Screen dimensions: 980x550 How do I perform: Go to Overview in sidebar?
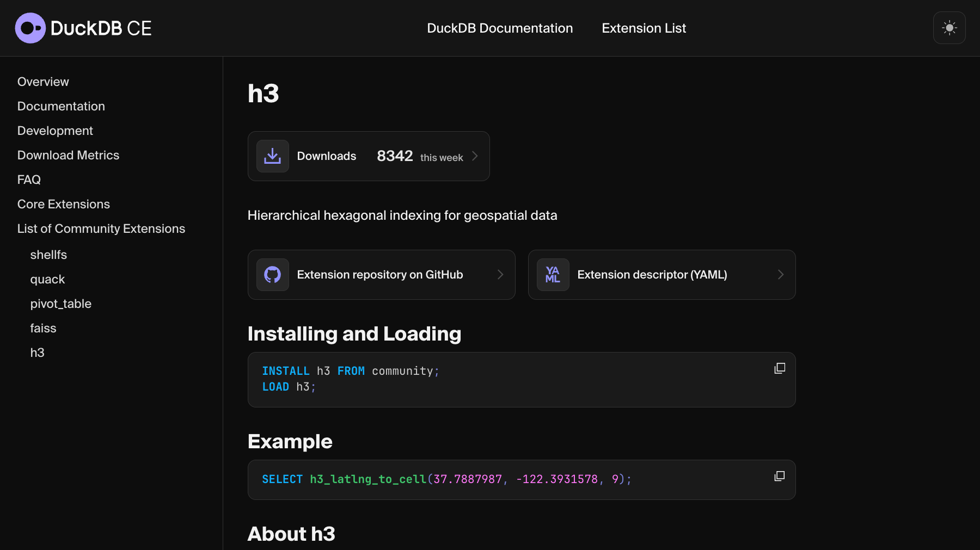pyautogui.click(x=43, y=82)
